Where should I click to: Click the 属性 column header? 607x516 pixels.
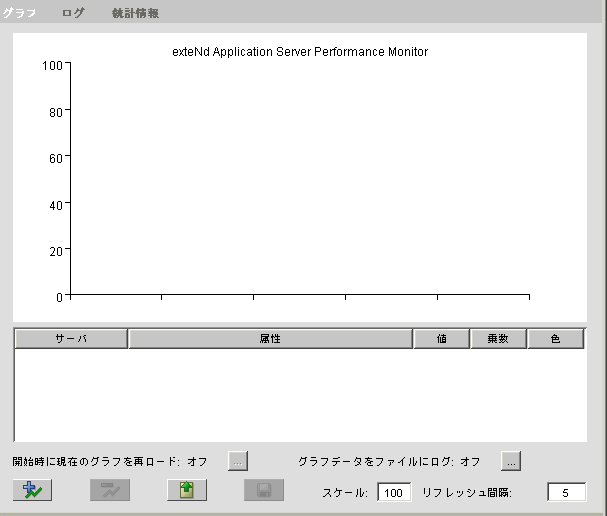tap(270, 339)
